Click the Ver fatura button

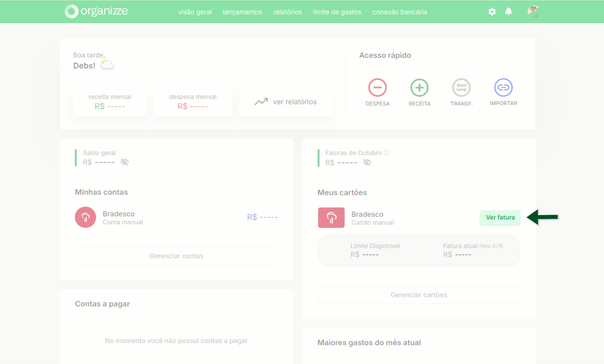point(500,217)
